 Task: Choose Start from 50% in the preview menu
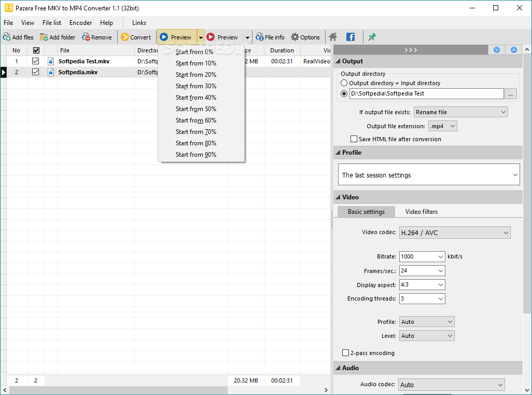click(201, 109)
